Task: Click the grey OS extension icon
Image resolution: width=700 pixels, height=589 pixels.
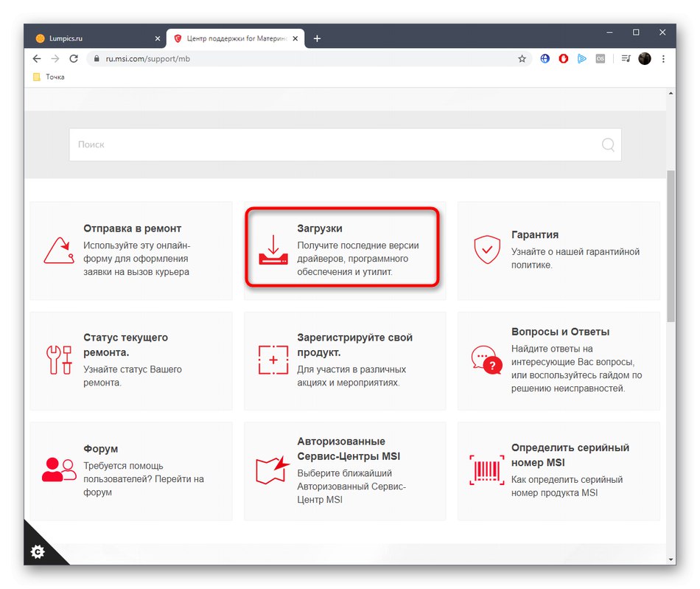Action: [x=601, y=58]
